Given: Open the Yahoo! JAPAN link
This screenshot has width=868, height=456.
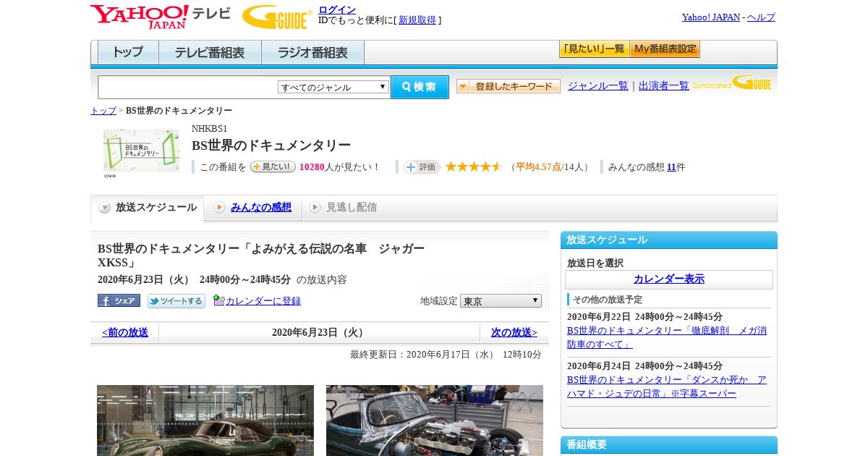Looking at the screenshot, I should point(711,17).
